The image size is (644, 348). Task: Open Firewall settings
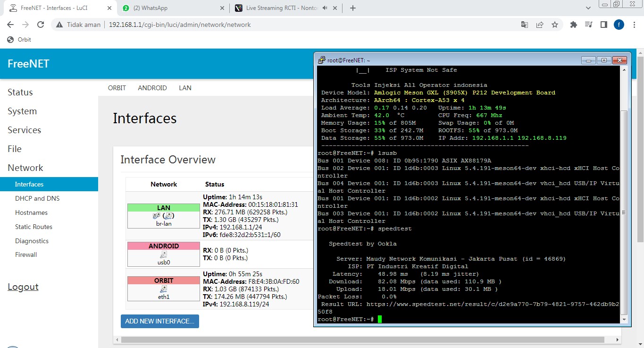coord(26,255)
